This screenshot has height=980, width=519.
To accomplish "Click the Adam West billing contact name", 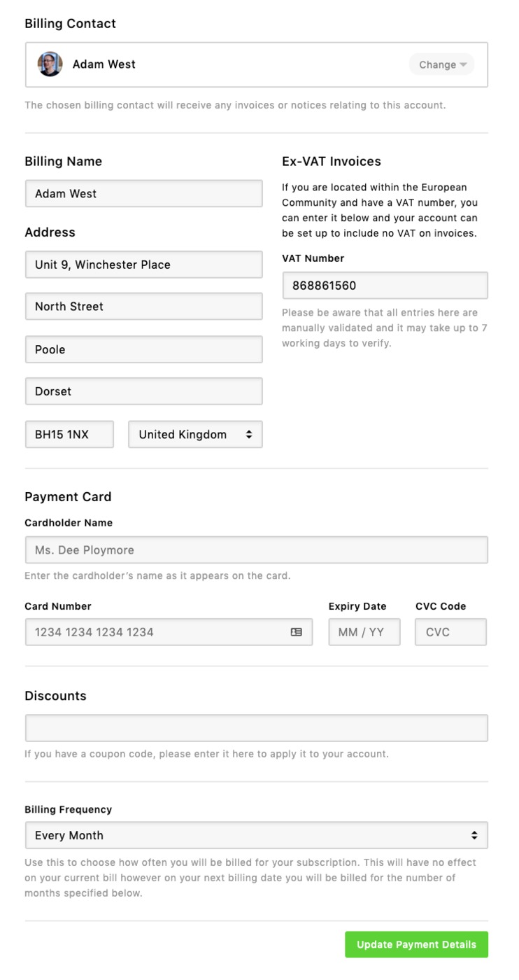I will tap(104, 64).
